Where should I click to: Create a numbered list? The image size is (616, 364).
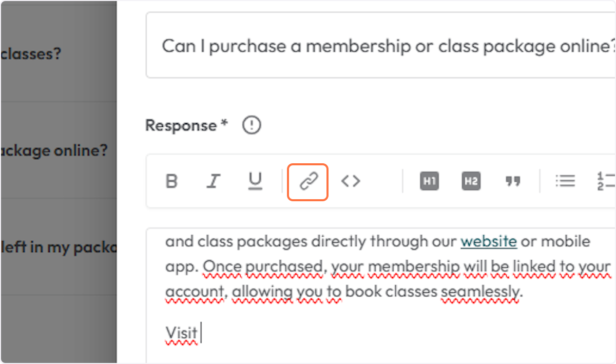point(606,181)
